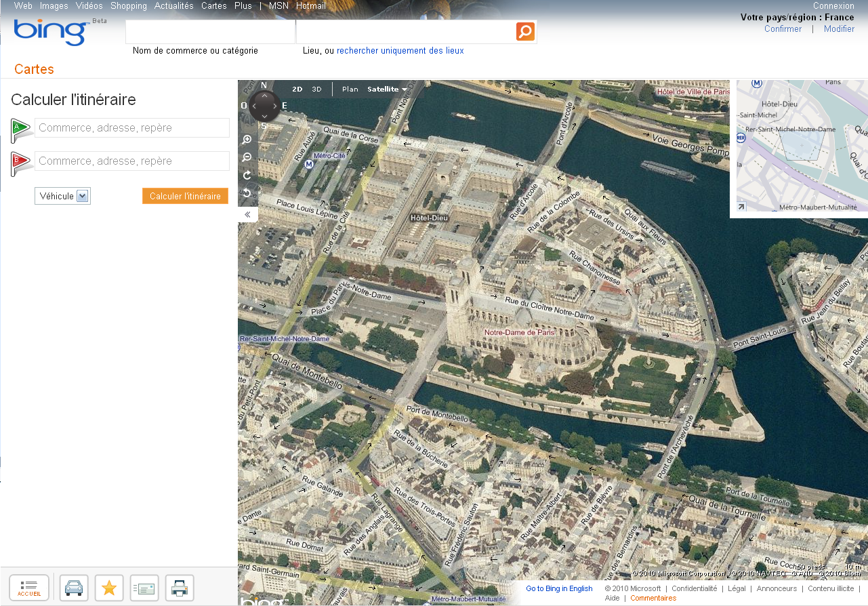Switch map to 3D mode
The height and width of the screenshot is (606, 868).
pyautogui.click(x=316, y=89)
